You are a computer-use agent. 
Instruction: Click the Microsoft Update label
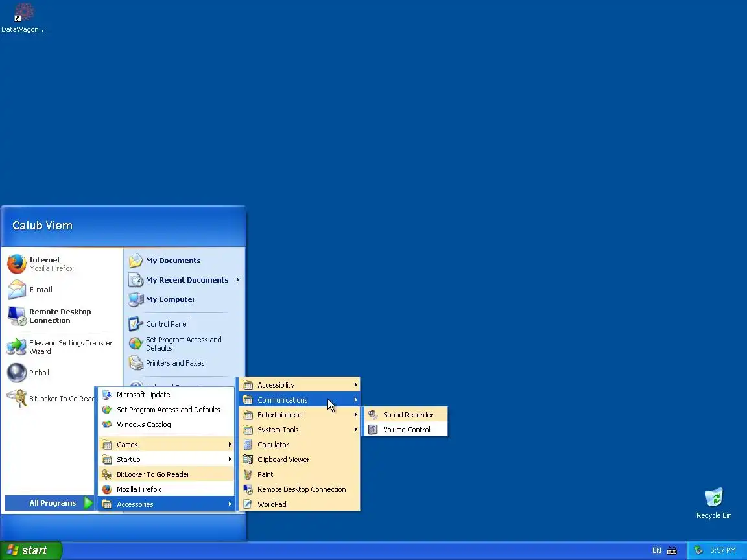[143, 395]
